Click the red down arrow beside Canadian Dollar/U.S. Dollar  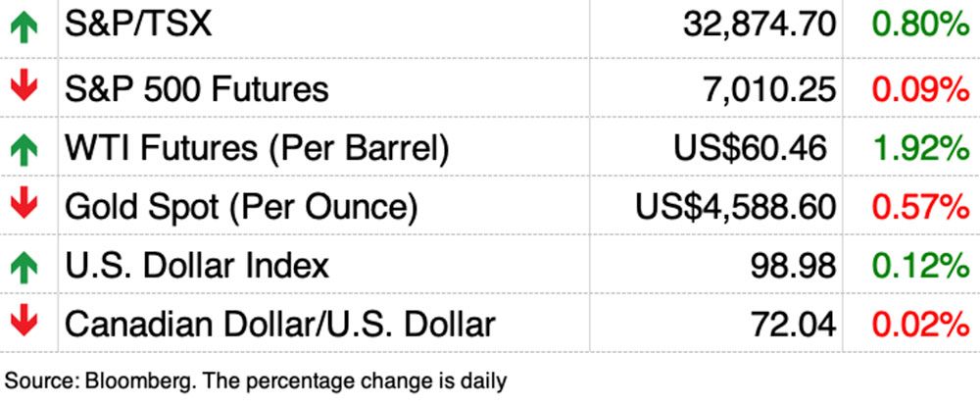(x=24, y=322)
